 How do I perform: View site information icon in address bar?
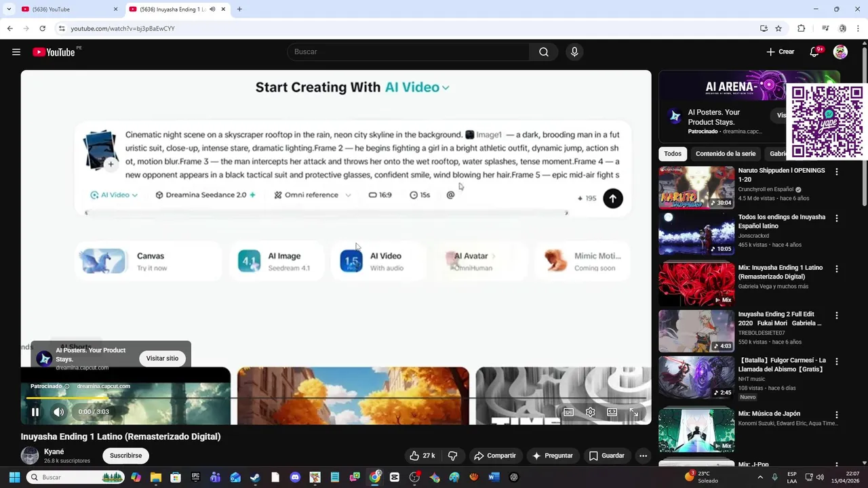(62, 28)
